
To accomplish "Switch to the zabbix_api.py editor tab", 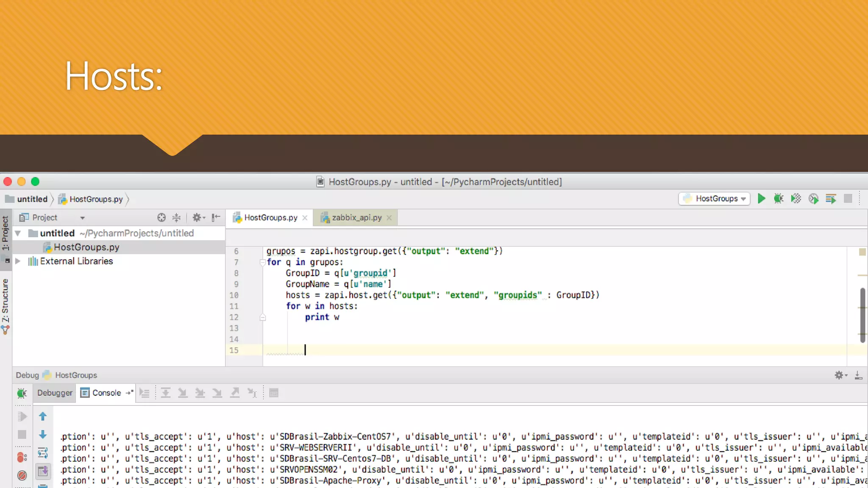I will click(x=356, y=218).
